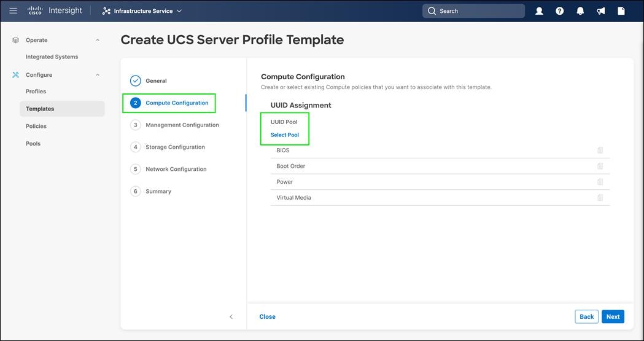Go to the Summary step
Image resolution: width=644 pixels, height=341 pixels.
click(x=158, y=192)
